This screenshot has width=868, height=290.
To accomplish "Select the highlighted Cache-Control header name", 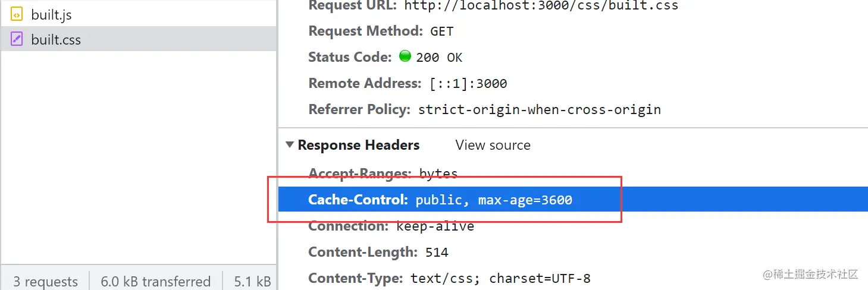I will point(358,200).
